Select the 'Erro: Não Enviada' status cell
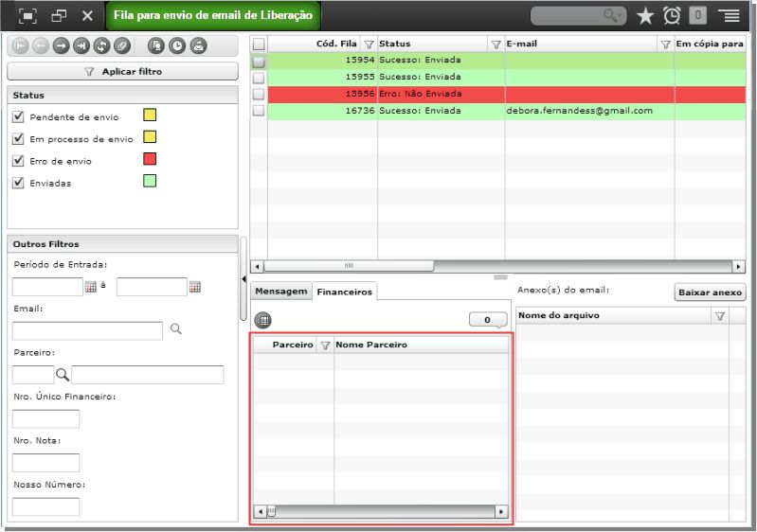Viewport: 757px width, 532px height. (x=441, y=94)
